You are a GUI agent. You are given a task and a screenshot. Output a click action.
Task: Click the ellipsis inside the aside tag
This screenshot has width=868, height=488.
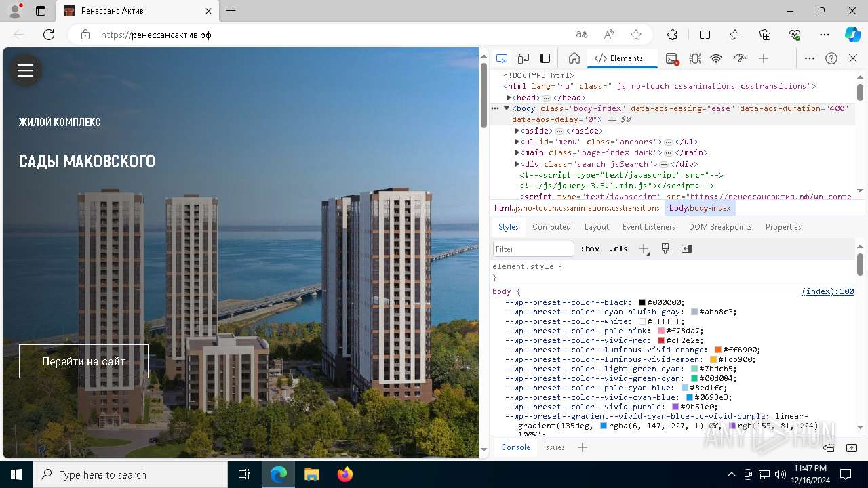(x=559, y=131)
